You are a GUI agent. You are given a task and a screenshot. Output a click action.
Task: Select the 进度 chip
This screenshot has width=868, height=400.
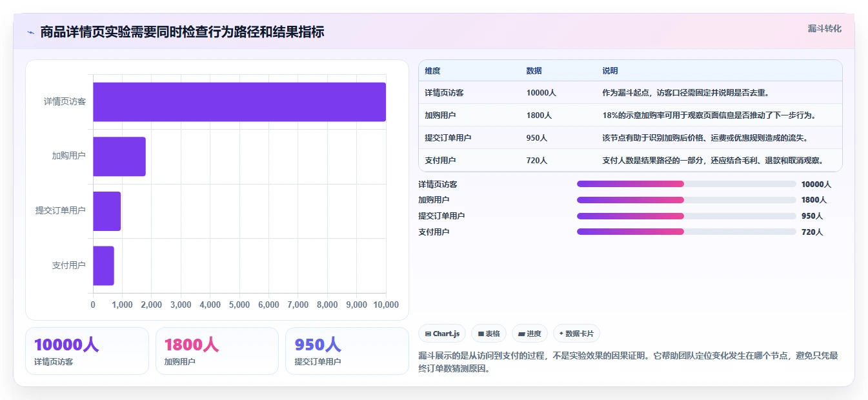530,334
